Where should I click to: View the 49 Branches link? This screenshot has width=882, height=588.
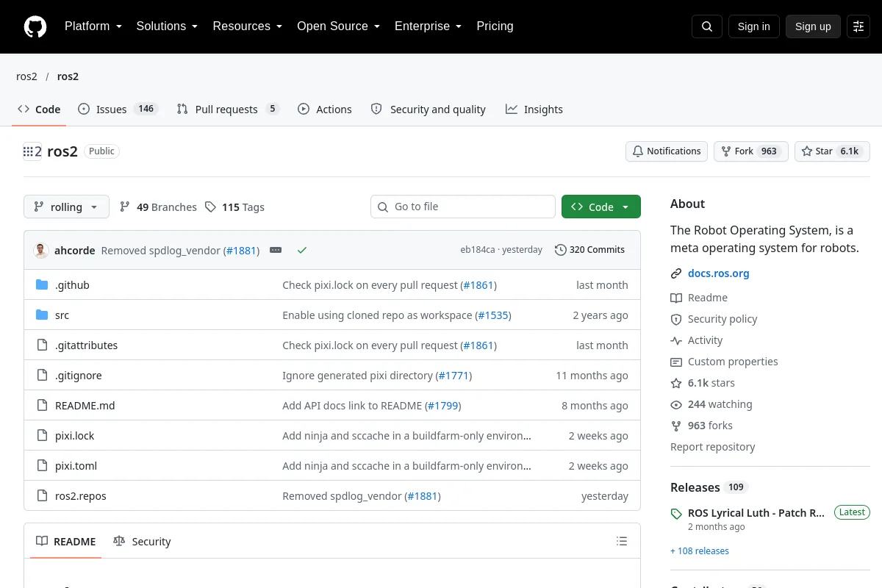(158, 207)
